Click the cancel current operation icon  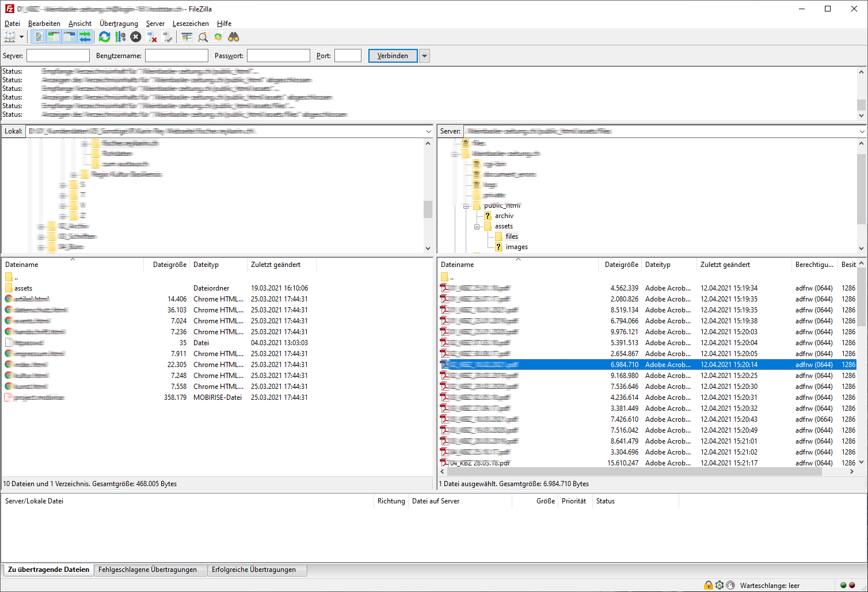pos(136,37)
